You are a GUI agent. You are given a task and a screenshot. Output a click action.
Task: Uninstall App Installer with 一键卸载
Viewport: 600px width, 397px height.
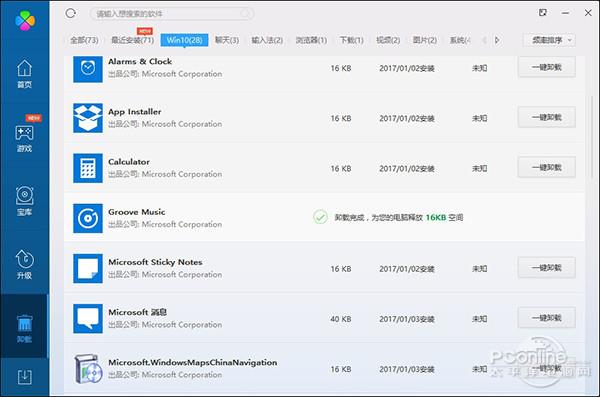(x=546, y=118)
